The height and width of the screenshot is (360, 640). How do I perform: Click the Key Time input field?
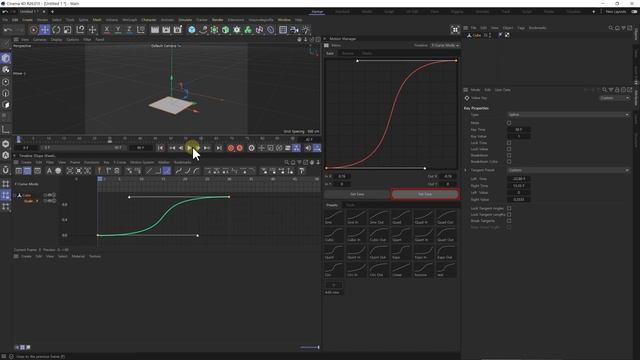(519, 129)
